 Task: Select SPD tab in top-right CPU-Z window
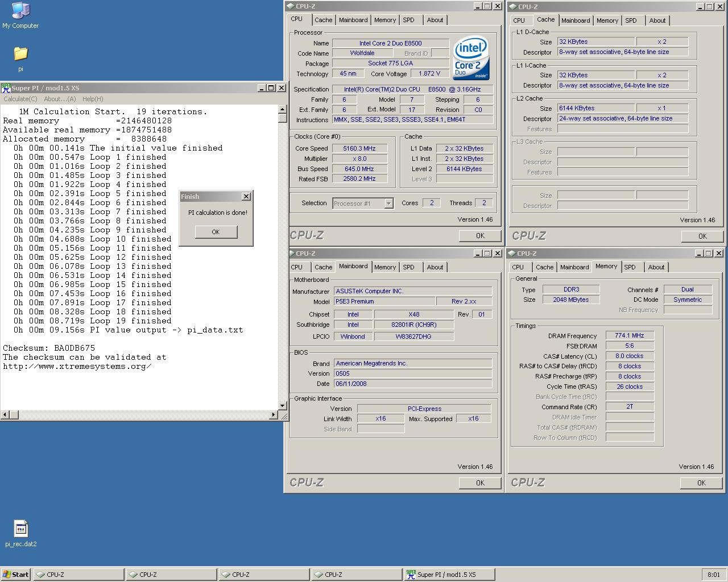click(631, 20)
